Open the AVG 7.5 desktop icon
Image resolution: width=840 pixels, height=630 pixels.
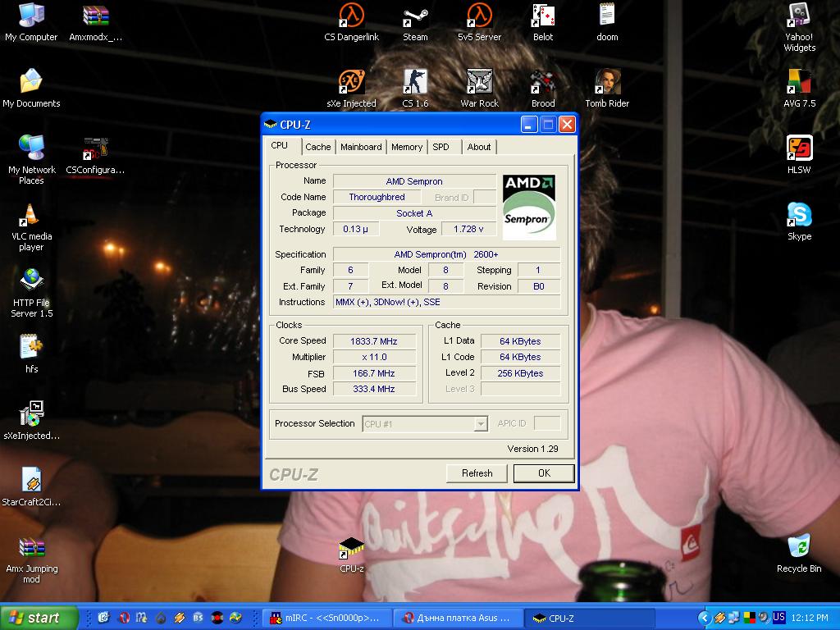[799, 83]
